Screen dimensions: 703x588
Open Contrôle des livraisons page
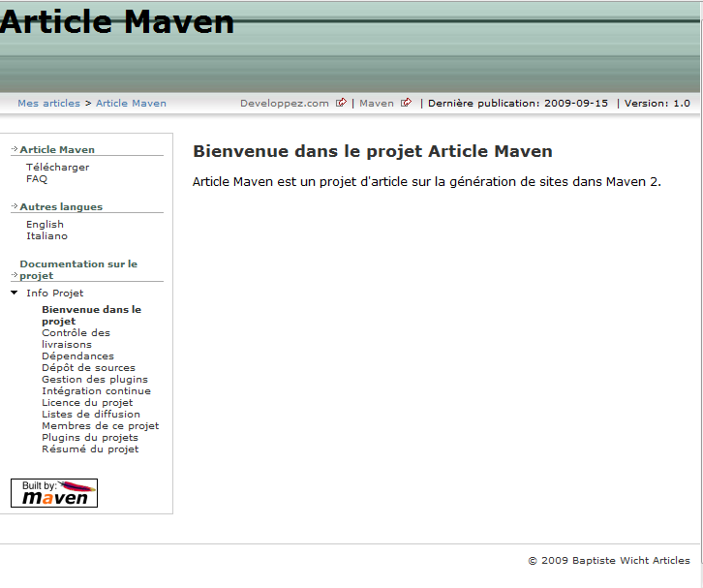pos(76,338)
